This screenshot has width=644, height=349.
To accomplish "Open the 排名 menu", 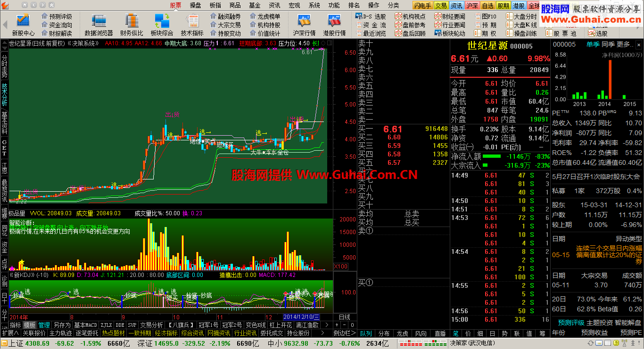I will [x=354, y=5].
